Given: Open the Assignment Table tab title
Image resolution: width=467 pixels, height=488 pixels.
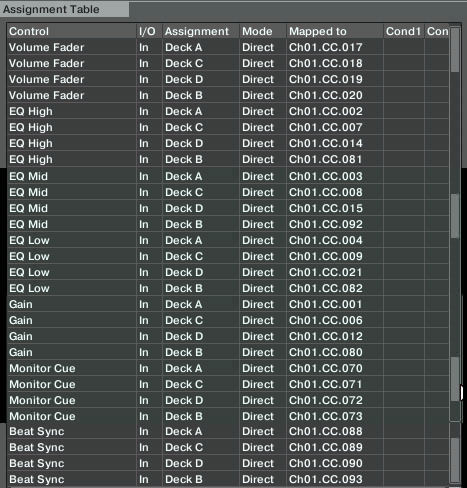Looking at the screenshot, I should point(51,9).
